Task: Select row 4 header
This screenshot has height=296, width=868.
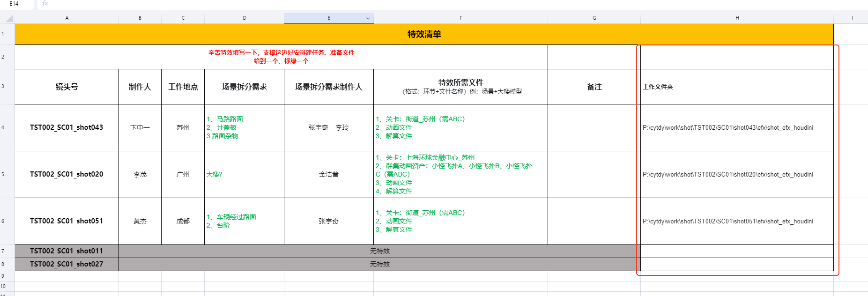Action: (3, 127)
